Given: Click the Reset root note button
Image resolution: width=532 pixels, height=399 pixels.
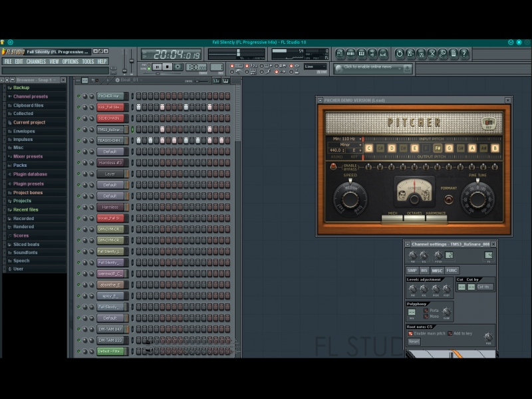Looking at the screenshot, I should [414, 342].
